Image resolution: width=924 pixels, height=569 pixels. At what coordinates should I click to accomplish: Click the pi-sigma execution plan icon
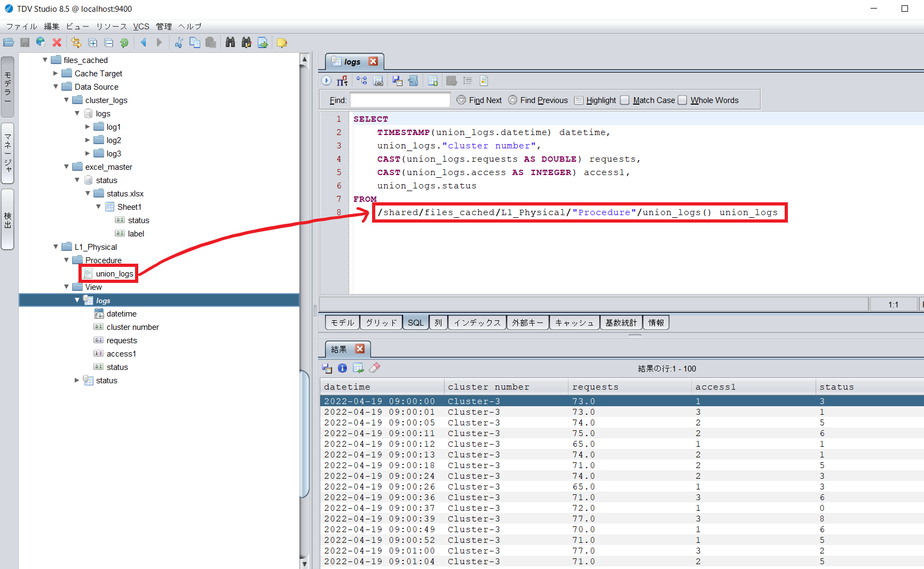[x=342, y=81]
